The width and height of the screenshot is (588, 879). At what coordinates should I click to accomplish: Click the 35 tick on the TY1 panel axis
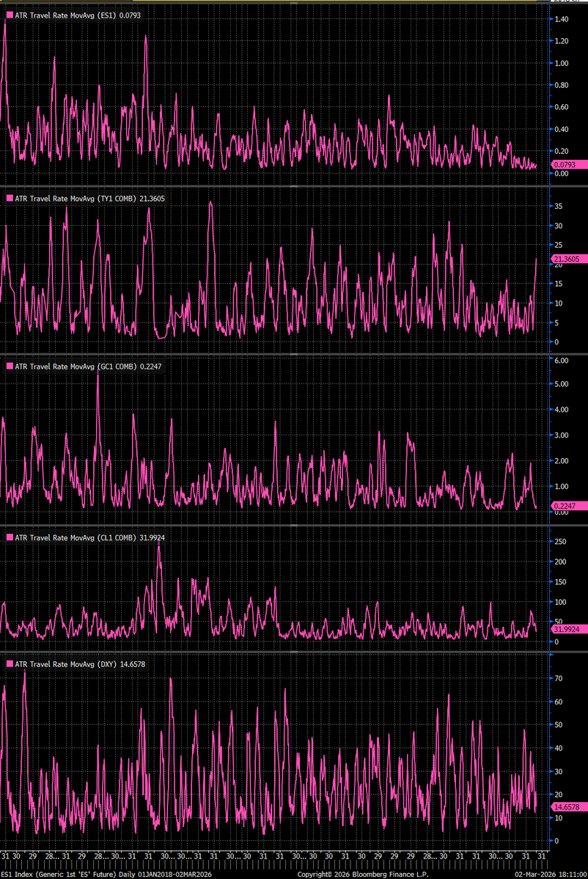point(558,206)
